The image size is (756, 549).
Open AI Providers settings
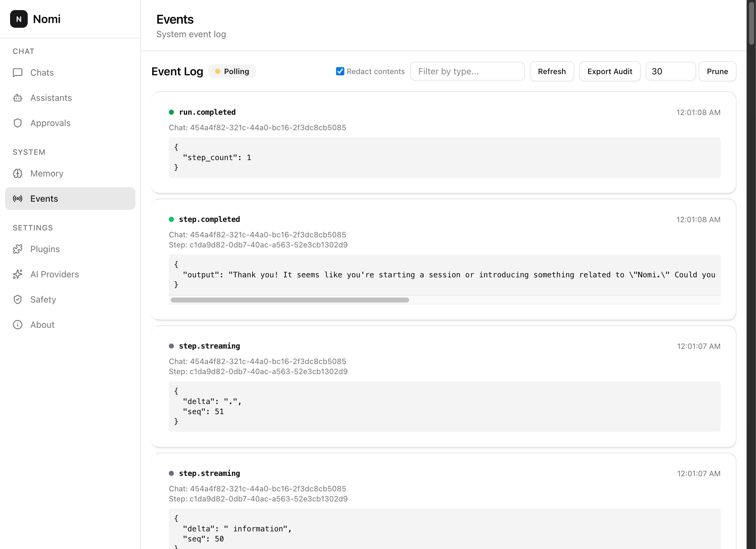coord(70,274)
